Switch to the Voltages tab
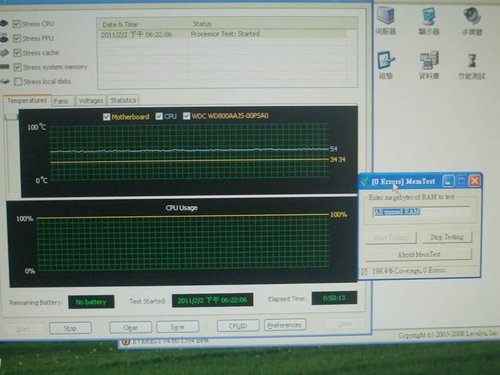 (91, 101)
